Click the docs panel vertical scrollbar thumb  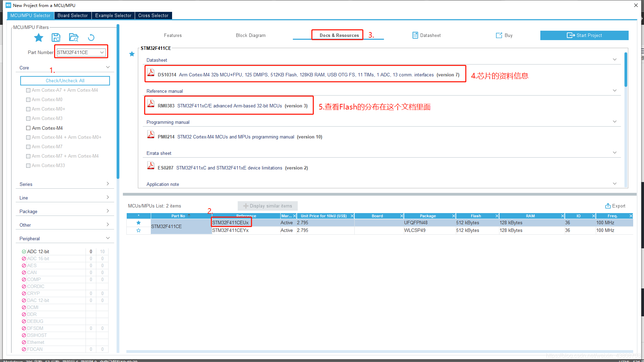tap(626, 69)
